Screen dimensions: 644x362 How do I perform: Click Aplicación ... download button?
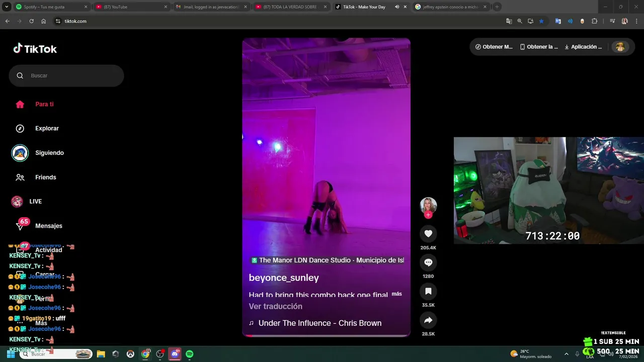[x=583, y=47]
